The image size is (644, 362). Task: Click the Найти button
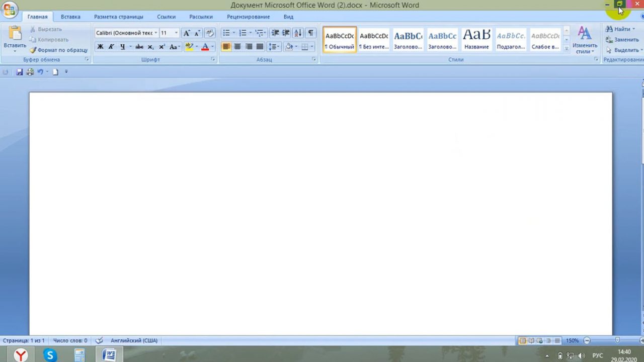tap(620, 29)
